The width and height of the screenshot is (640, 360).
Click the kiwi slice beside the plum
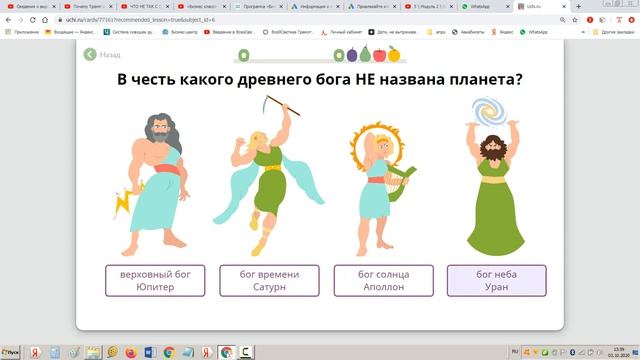(x=339, y=55)
